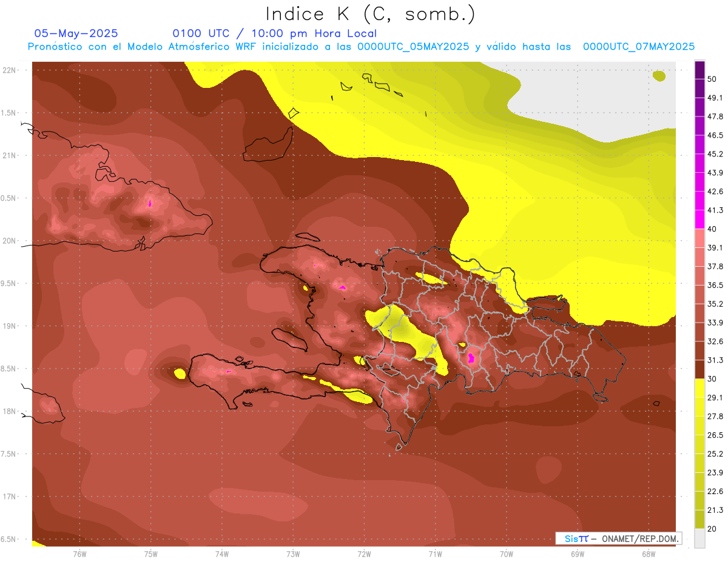Click the 73W longitude label

[x=293, y=555]
